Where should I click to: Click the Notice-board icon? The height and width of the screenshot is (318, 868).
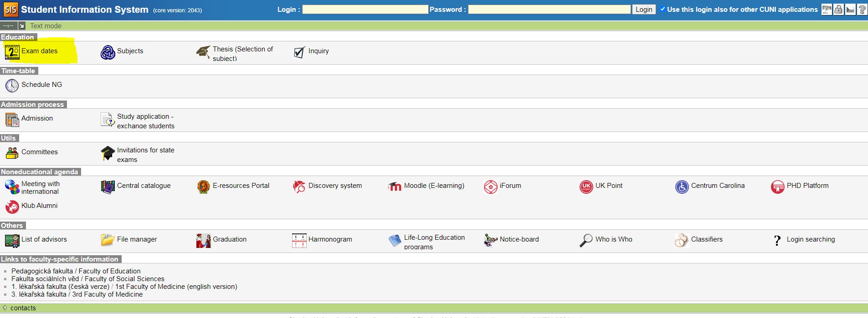pos(490,240)
